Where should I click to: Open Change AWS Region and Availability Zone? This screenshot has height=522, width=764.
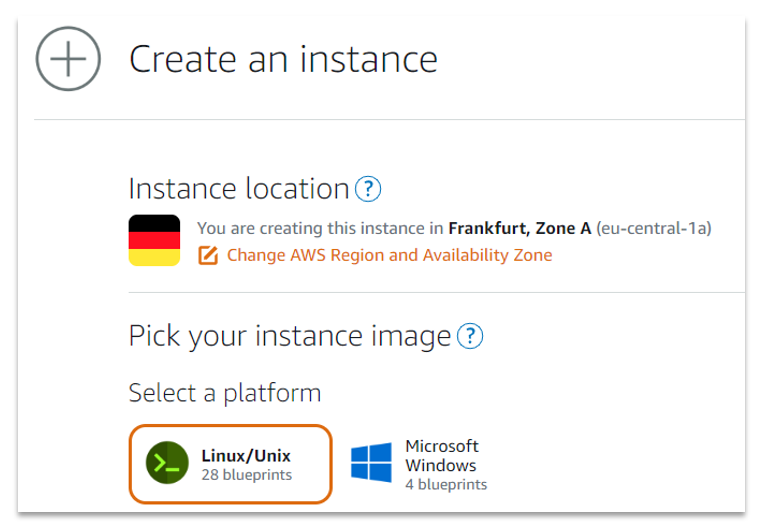coord(389,255)
